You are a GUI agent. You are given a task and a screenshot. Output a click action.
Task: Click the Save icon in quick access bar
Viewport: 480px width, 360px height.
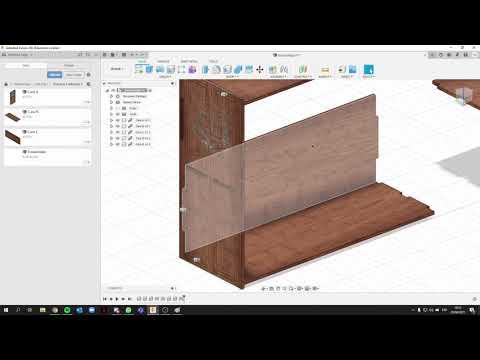point(124,54)
